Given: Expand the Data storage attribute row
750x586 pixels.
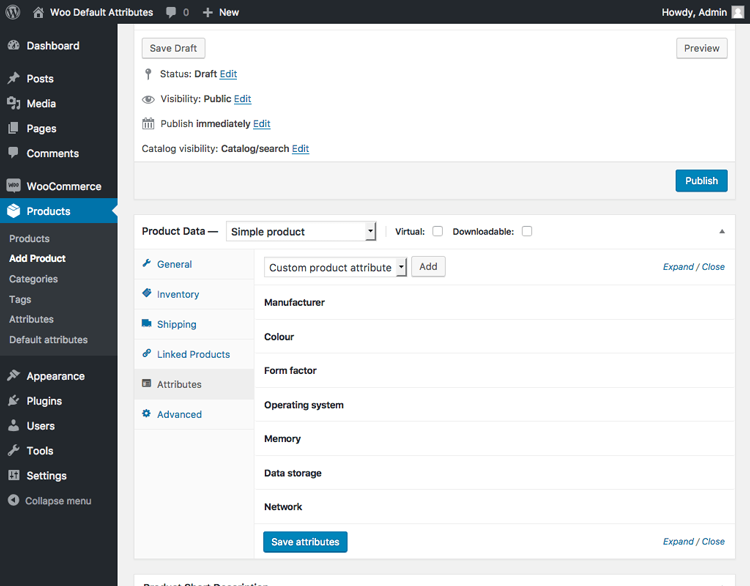Looking at the screenshot, I should pos(495,473).
